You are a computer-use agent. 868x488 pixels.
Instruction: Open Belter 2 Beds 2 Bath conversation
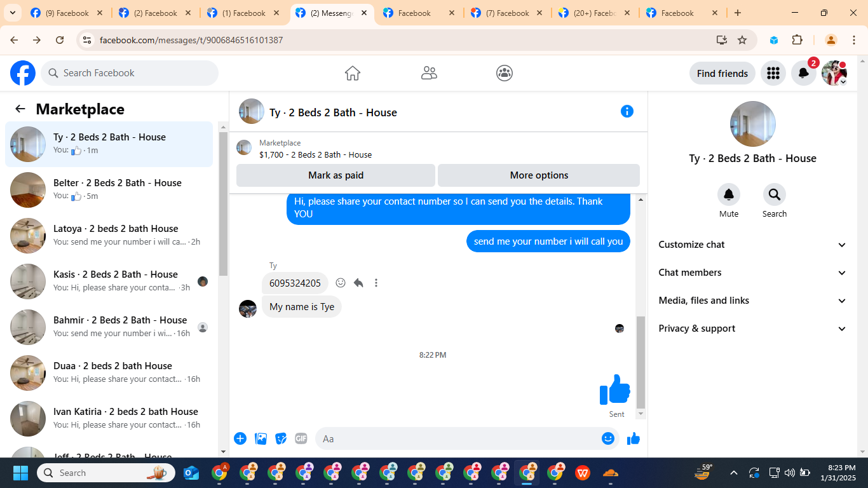tap(109, 190)
